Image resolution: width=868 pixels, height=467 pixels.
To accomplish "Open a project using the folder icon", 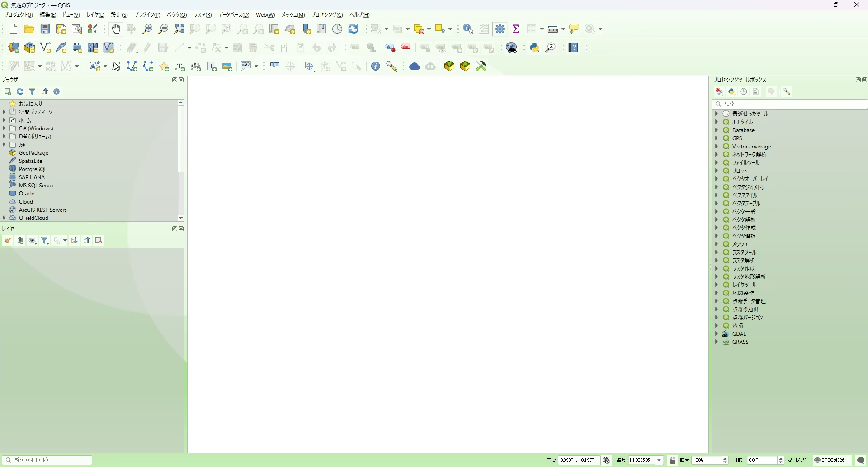I will 29,29.
